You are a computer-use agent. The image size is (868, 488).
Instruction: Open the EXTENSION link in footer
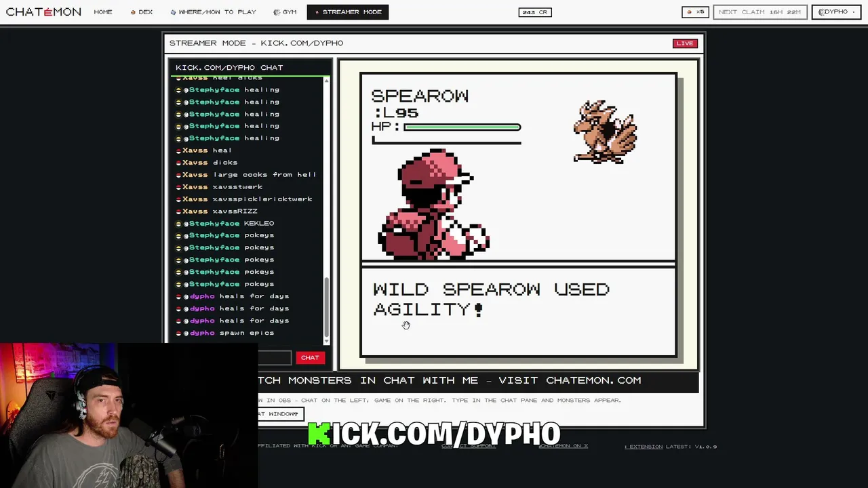tap(644, 447)
